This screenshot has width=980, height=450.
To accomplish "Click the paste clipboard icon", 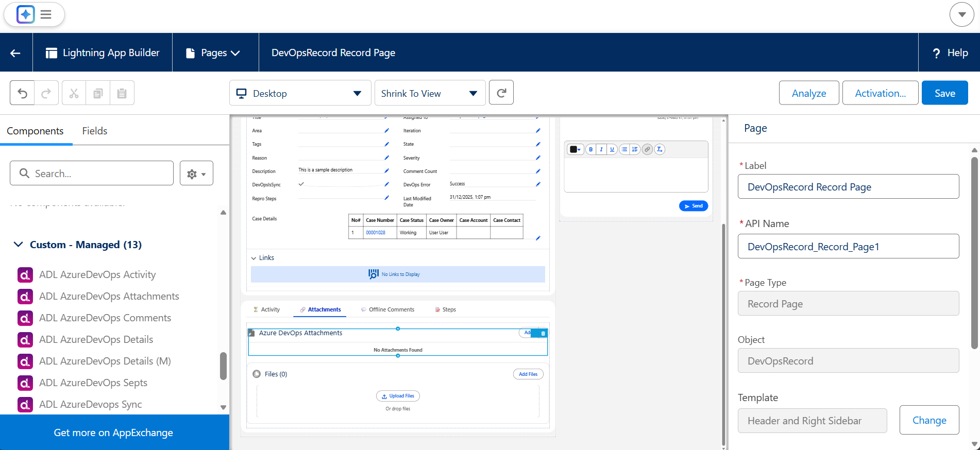I will coord(122,93).
